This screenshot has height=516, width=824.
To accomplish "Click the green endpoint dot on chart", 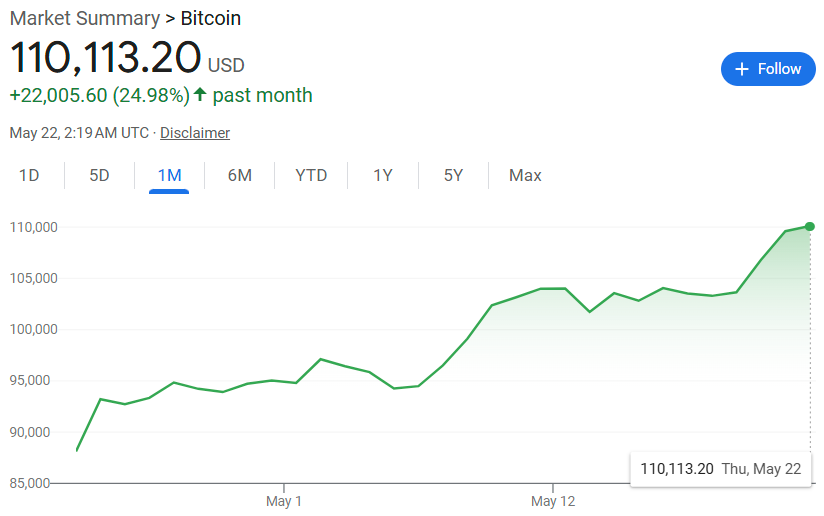I will tap(809, 226).
